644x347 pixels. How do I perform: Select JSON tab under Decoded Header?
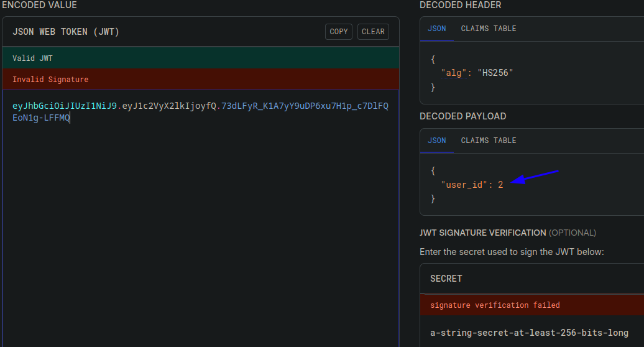click(436, 29)
